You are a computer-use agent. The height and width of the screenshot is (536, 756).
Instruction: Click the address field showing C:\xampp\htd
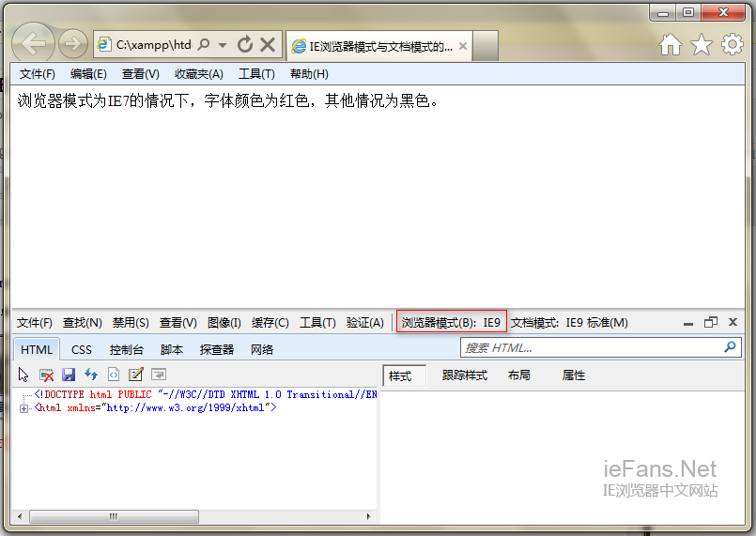(x=153, y=45)
